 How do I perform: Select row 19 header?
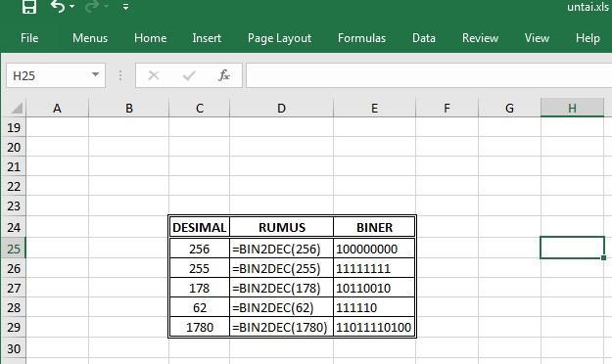[x=14, y=127]
